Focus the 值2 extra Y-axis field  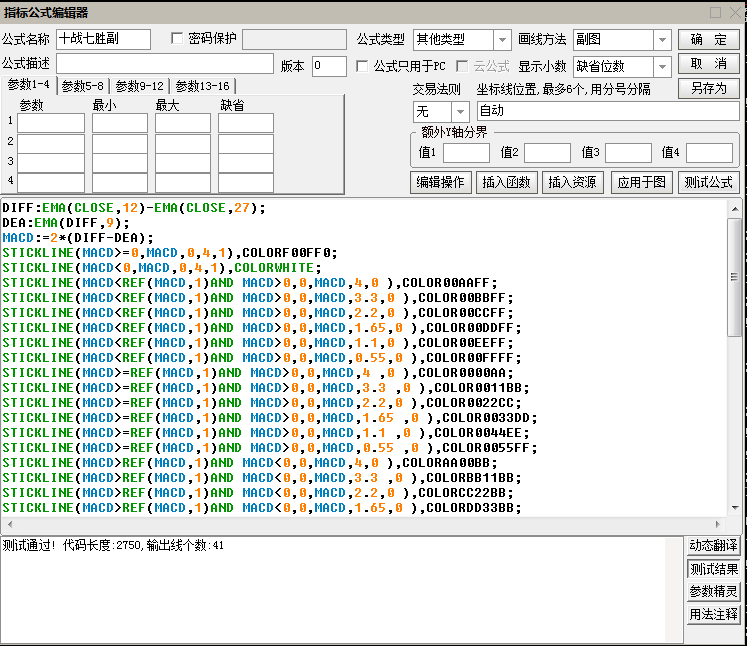coord(547,153)
